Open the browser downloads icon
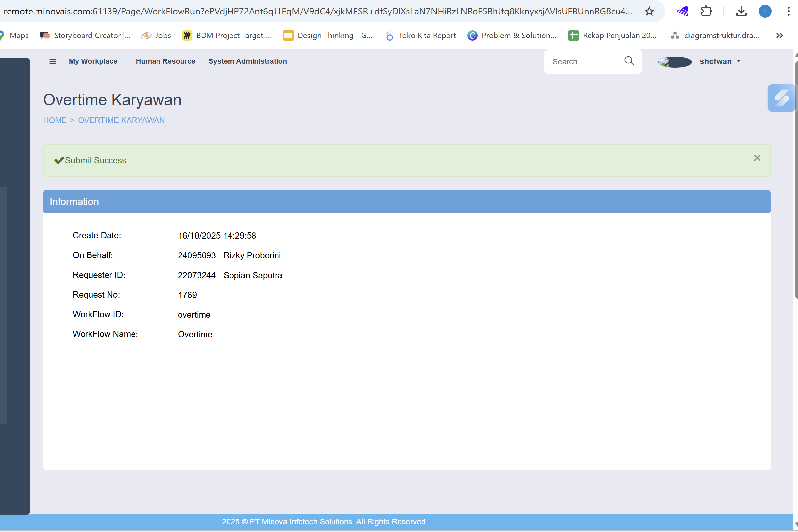This screenshot has height=532, width=798. click(741, 11)
